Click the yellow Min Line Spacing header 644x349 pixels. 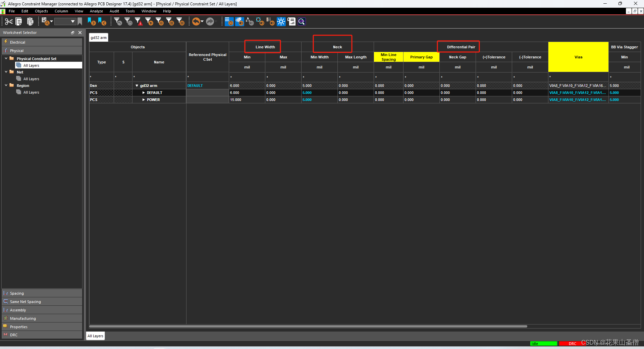pyautogui.click(x=388, y=57)
